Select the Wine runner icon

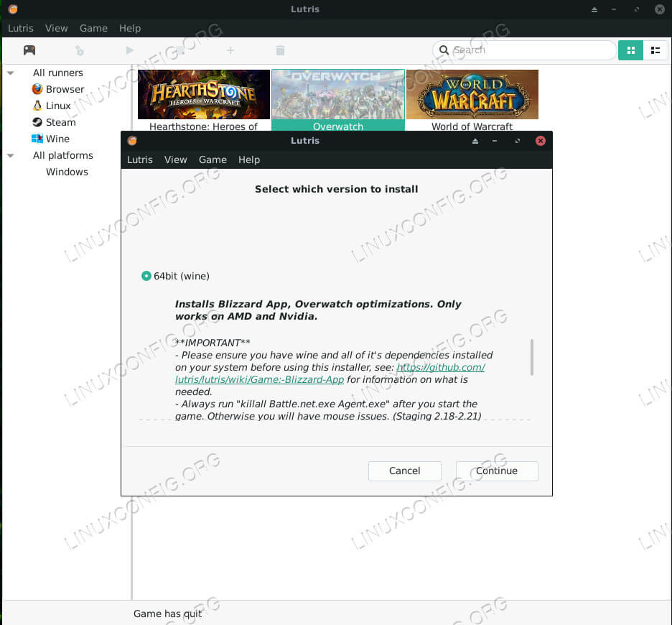click(37, 139)
